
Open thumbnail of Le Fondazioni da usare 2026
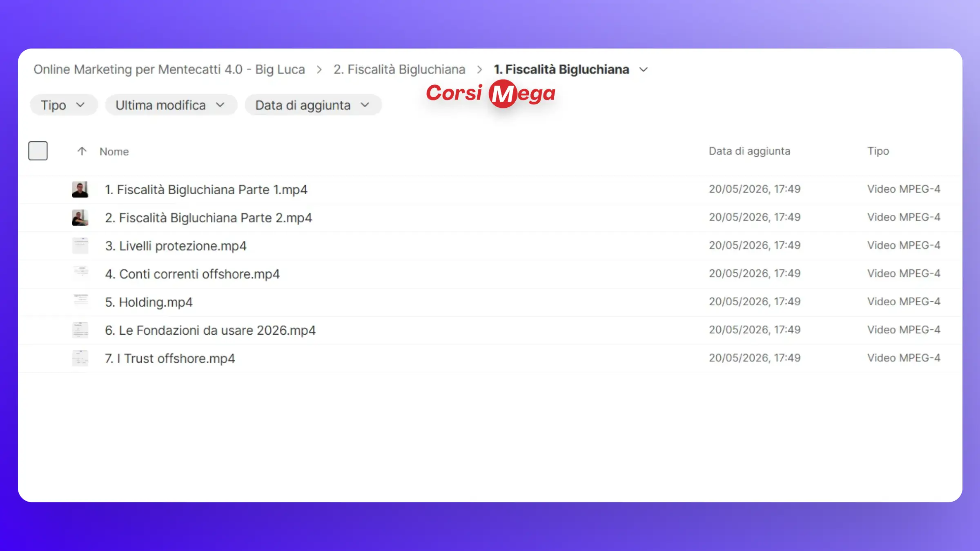pyautogui.click(x=80, y=330)
